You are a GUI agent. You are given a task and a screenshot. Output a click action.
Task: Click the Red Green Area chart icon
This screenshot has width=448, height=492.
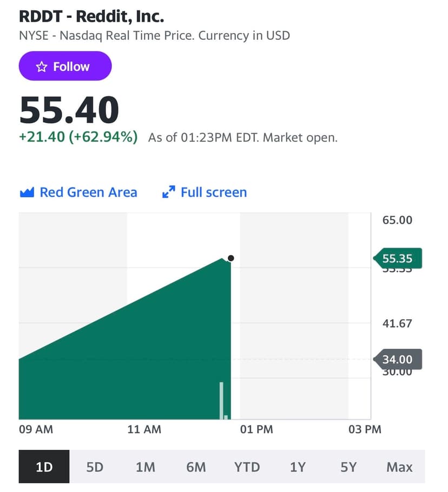[x=27, y=192]
